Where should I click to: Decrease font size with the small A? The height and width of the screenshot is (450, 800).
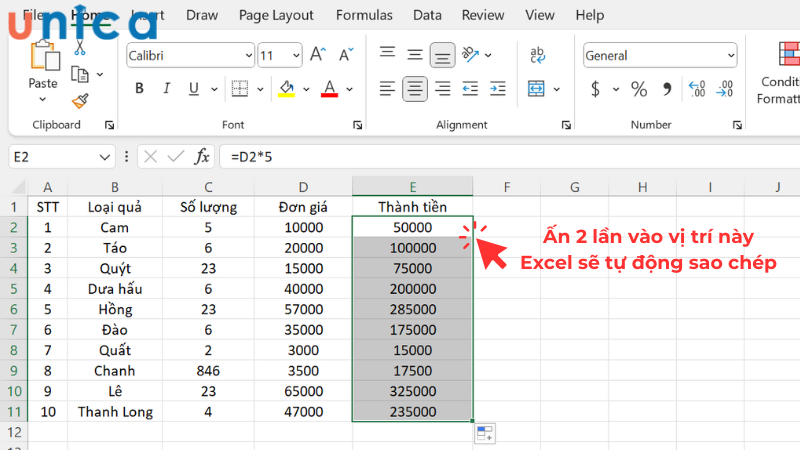point(346,55)
